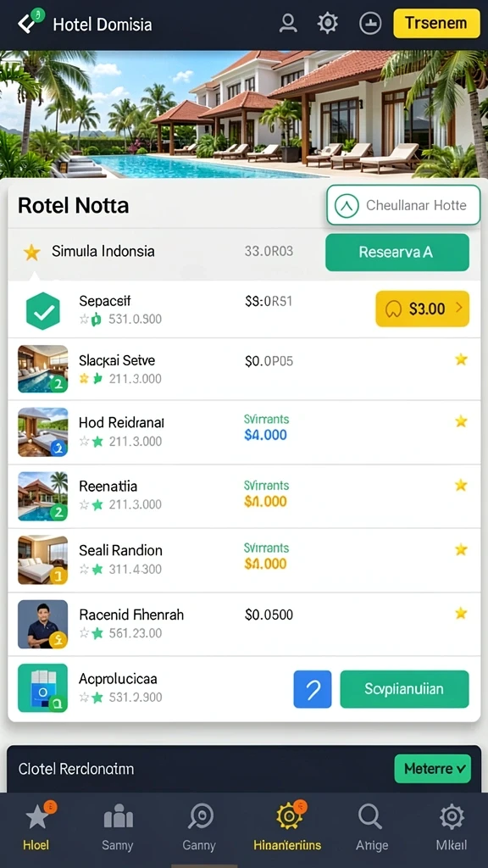Image resolution: width=488 pixels, height=868 pixels.
Task: Open settings gear icon in top bar
Action: point(328,23)
